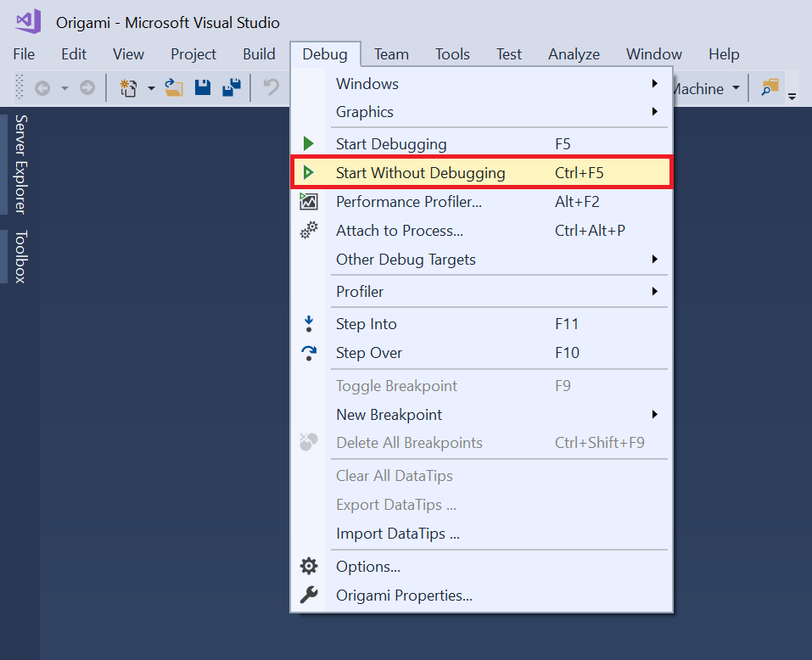Screen dimensions: 812x660
Task: Click the Open File folder icon
Action: pos(174,87)
